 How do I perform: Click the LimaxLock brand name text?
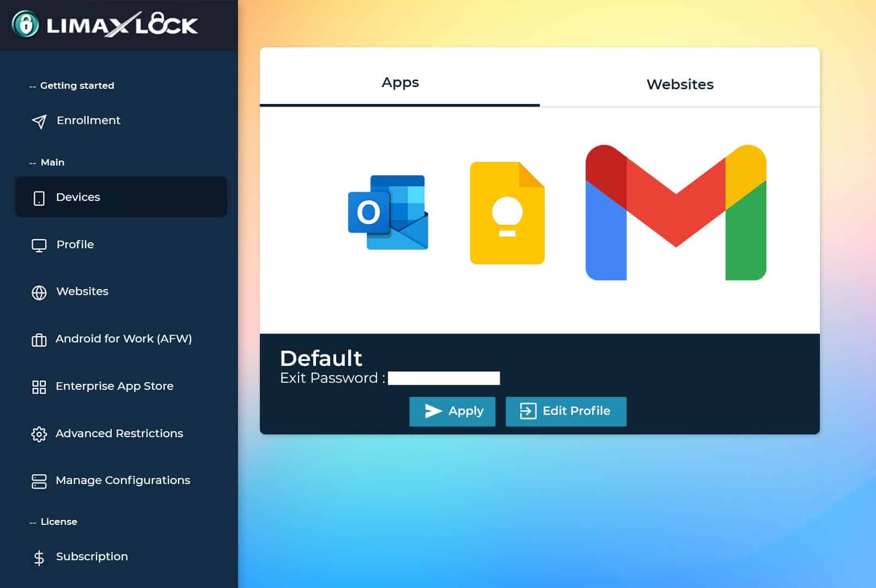(122, 24)
